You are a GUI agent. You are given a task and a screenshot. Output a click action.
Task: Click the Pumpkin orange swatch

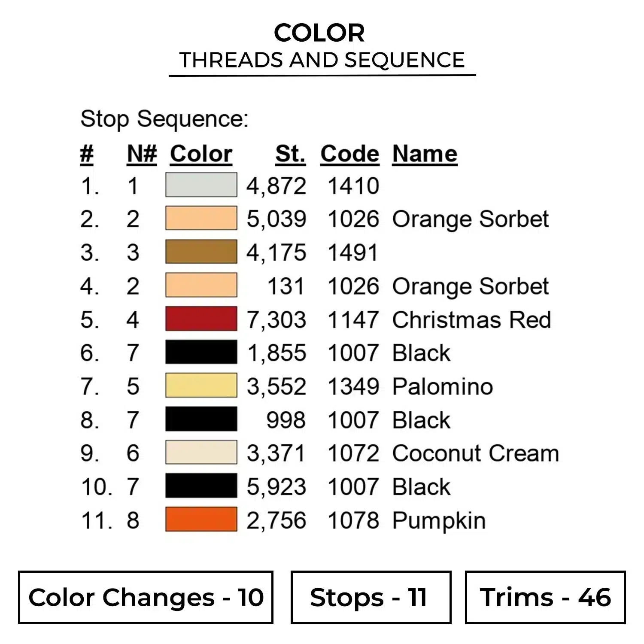(201, 519)
